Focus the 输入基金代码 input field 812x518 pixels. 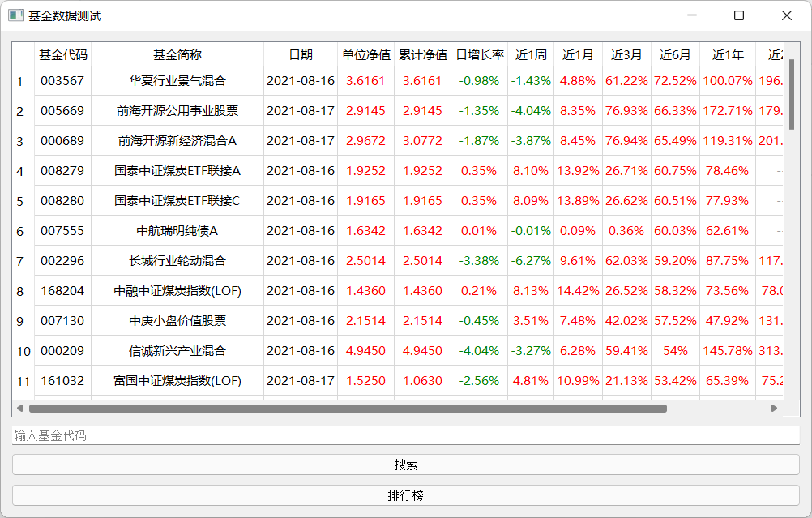click(405, 435)
